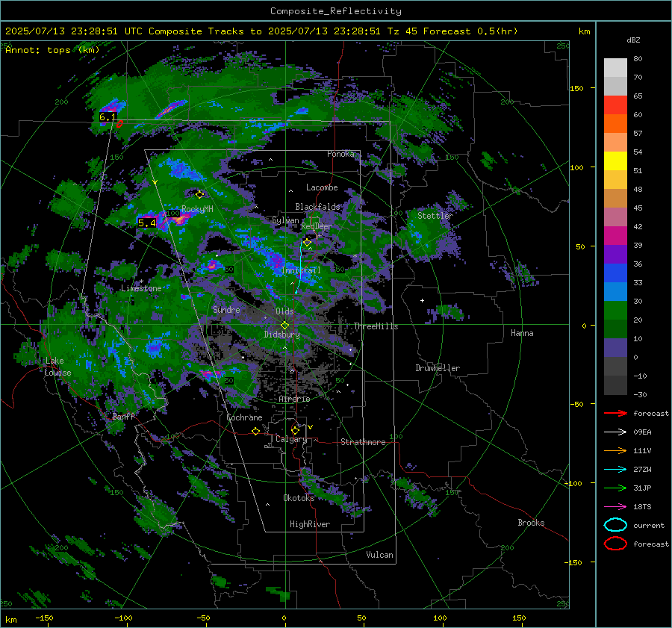
Task: Click the Blackfalds label
Action: pos(317,207)
